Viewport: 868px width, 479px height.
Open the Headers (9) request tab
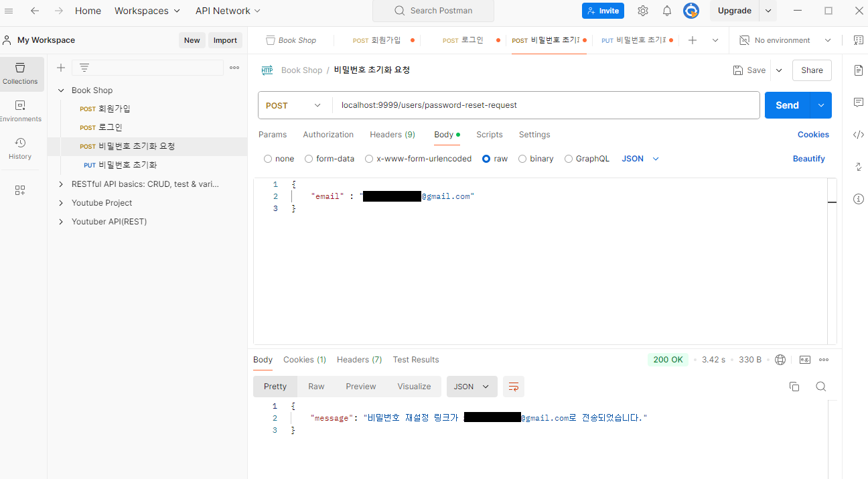pos(392,135)
